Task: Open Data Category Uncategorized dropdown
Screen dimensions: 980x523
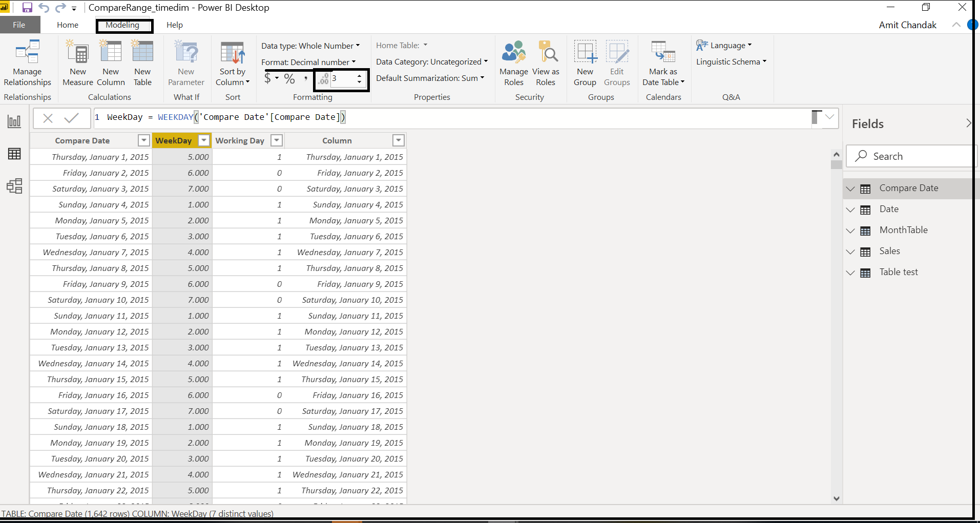Action: pyautogui.click(x=432, y=61)
